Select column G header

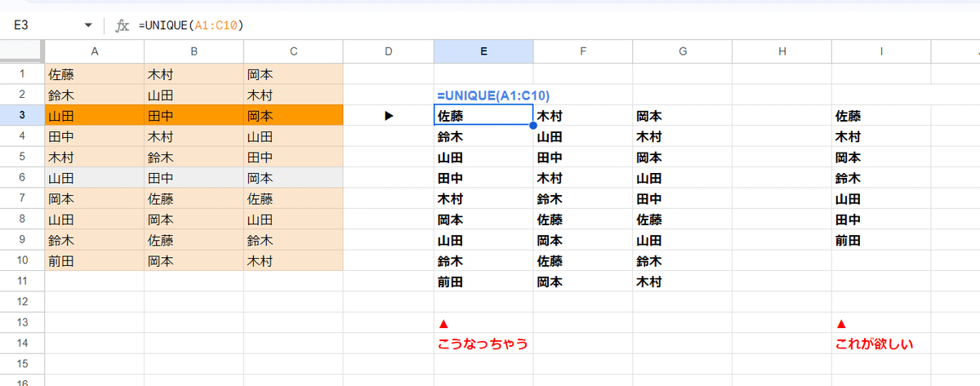682,52
